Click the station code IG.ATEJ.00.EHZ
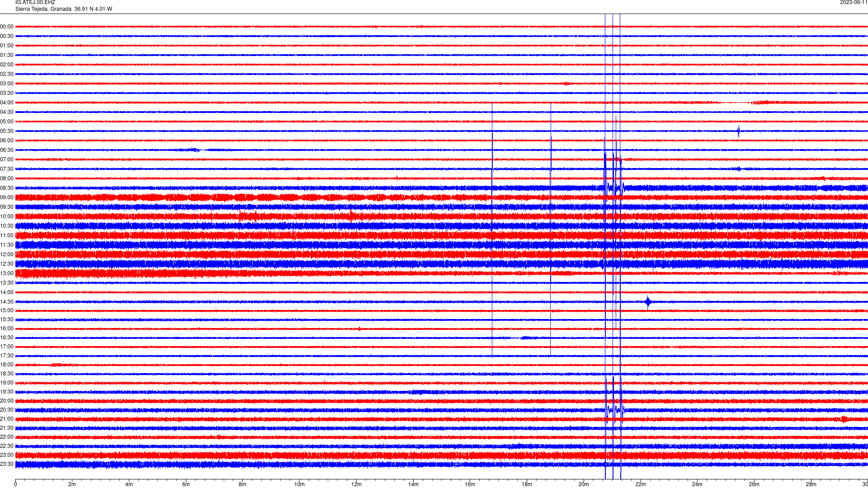Image resolution: width=868 pixels, height=488 pixels. coord(35,2)
